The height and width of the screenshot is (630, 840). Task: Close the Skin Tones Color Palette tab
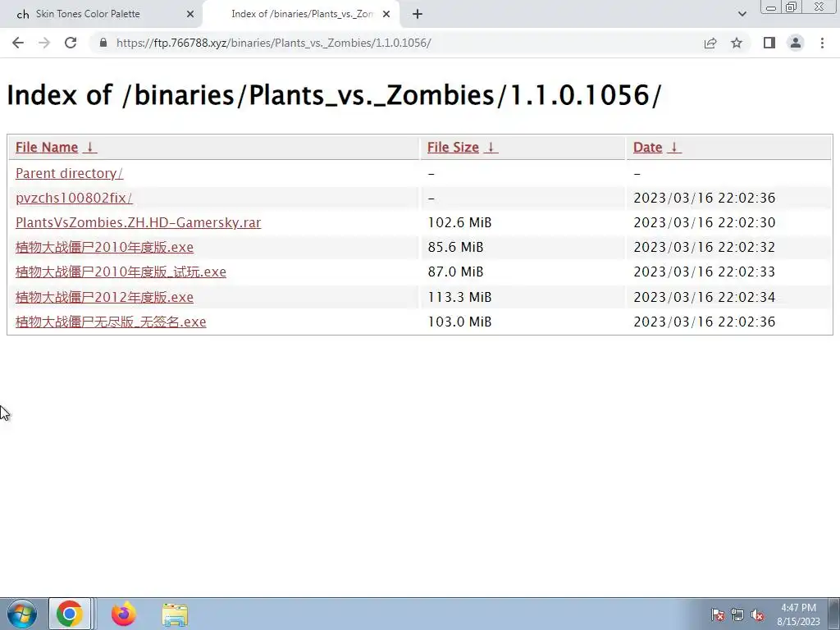tap(190, 15)
